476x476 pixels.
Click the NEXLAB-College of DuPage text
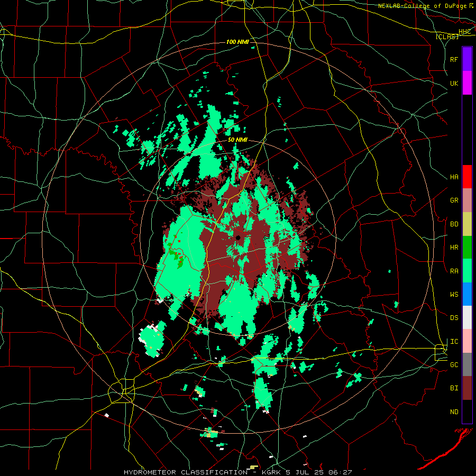tap(422, 6)
